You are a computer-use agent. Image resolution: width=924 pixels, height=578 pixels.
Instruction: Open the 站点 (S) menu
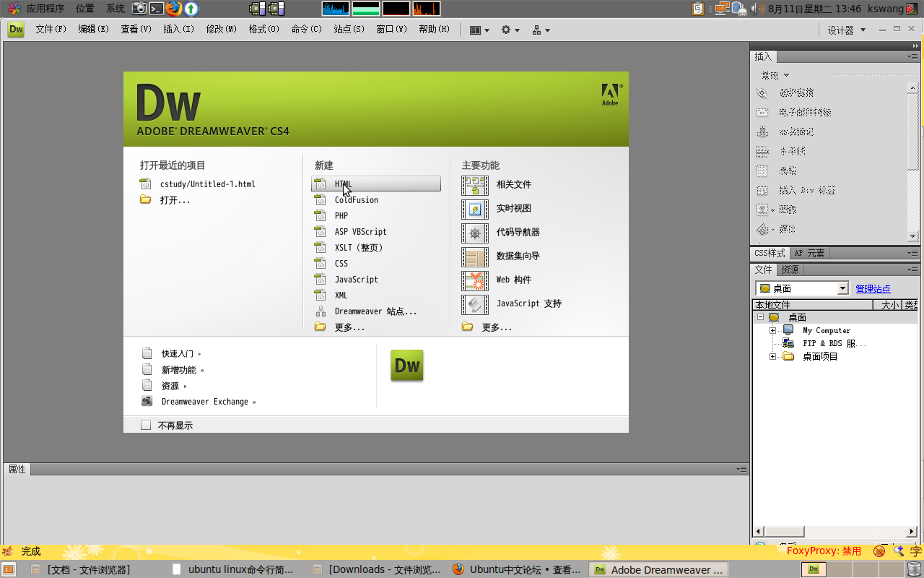point(349,30)
